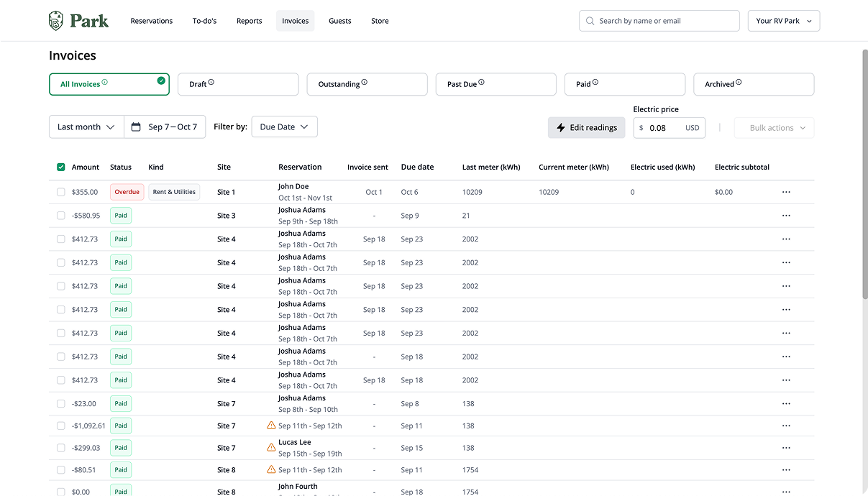Toggle the select-all invoices checkbox
Viewport: 868px width, 496px height.
point(61,167)
